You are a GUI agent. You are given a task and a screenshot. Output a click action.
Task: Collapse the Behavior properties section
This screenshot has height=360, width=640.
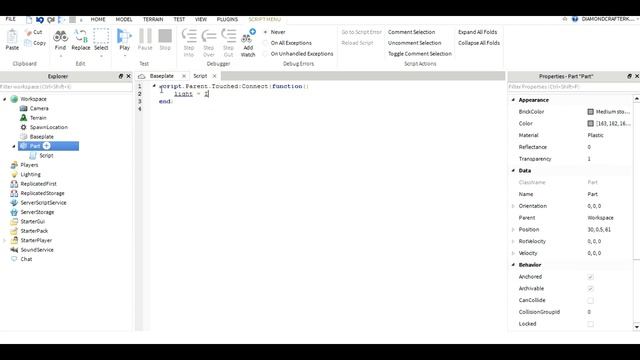(x=513, y=264)
